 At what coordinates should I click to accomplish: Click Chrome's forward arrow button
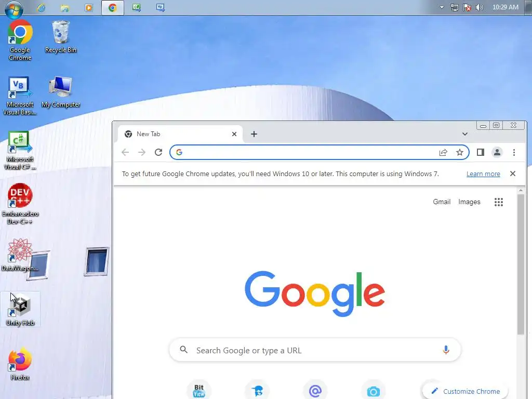[x=142, y=152]
